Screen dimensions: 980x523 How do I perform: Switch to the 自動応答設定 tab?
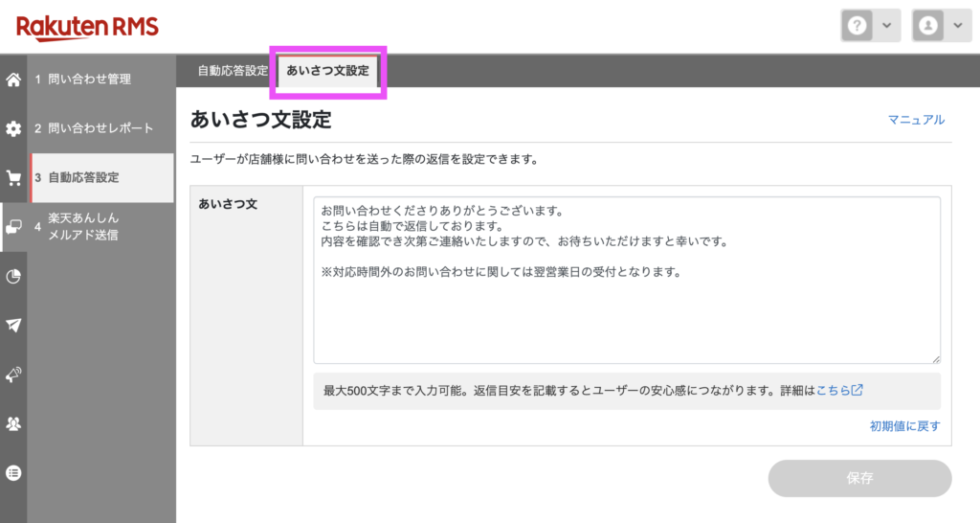click(x=233, y=71)
